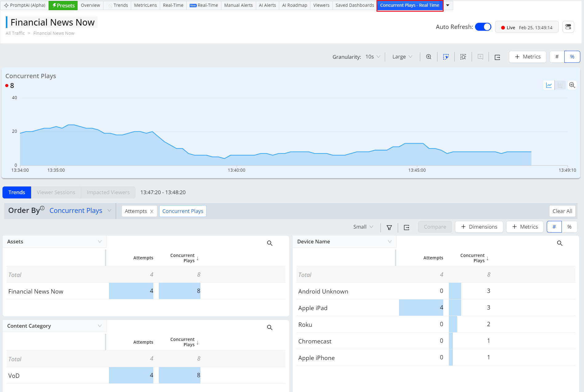
Task: Click the filter funnel icon
Action: click(389, 227)
